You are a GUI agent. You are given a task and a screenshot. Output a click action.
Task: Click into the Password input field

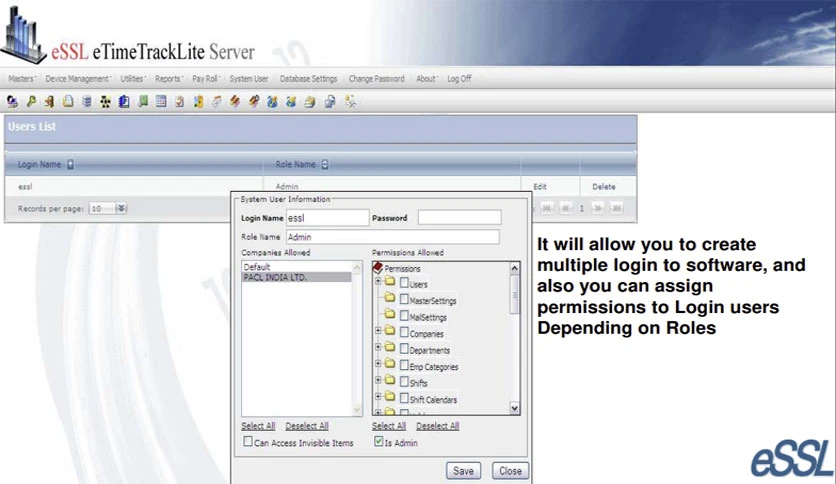[x=460, y=217]
